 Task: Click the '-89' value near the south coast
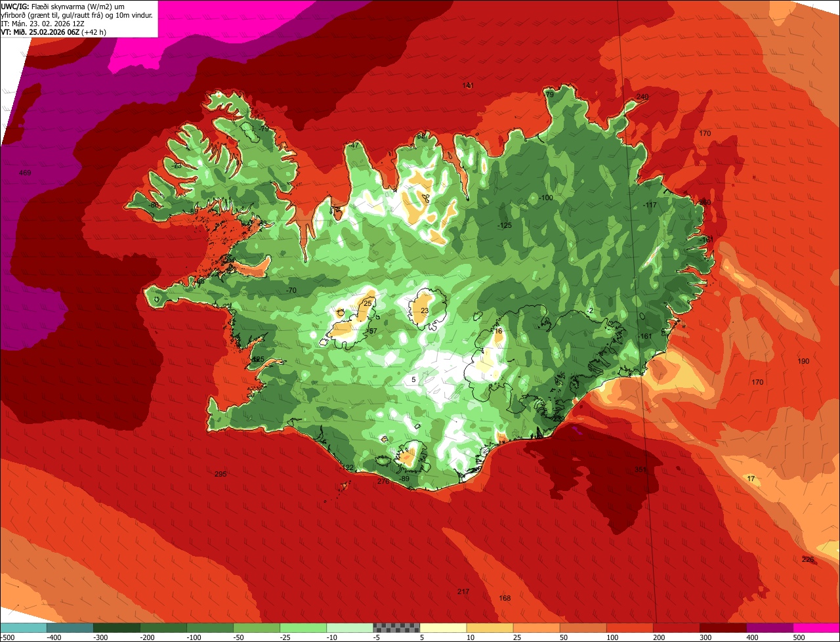(x=404, y=479)
